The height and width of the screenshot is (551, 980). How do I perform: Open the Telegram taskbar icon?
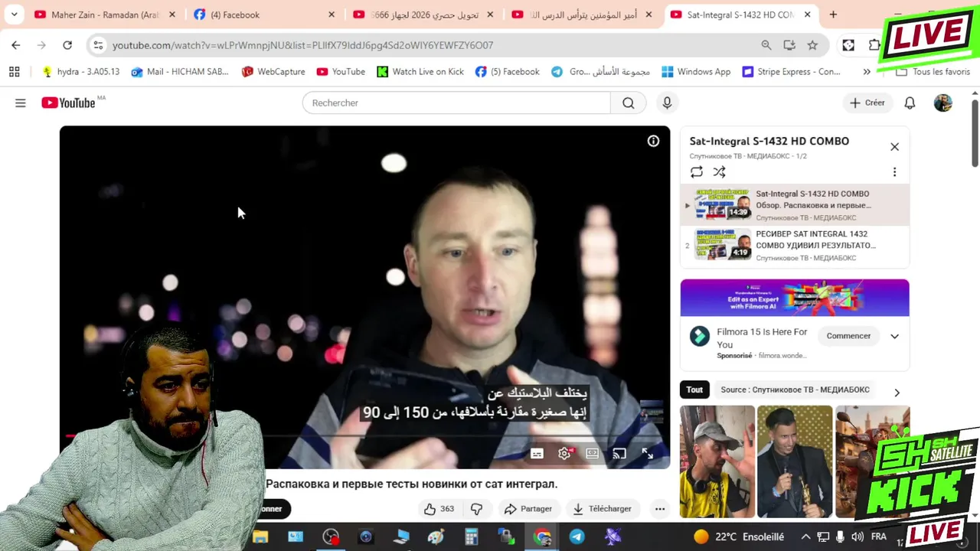click(x=577, y=537)
